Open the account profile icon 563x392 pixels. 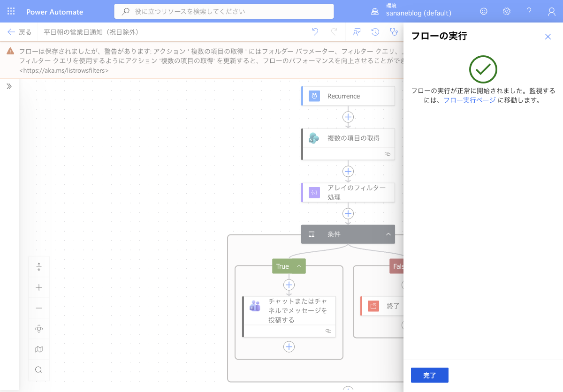(552, 11)
